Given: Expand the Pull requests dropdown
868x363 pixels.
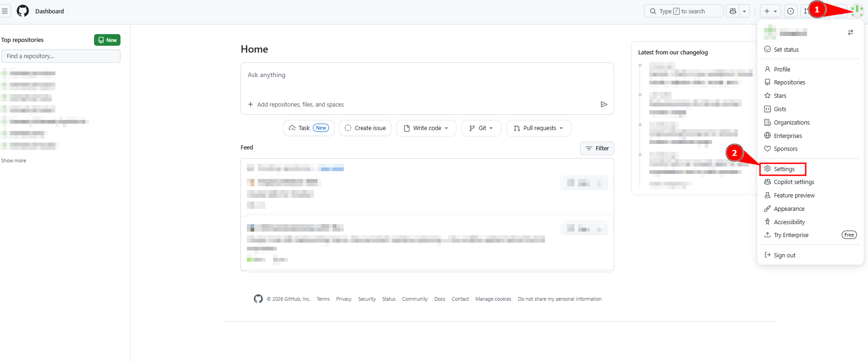Looking at the screenshot, I should click(x=539, y=128).
